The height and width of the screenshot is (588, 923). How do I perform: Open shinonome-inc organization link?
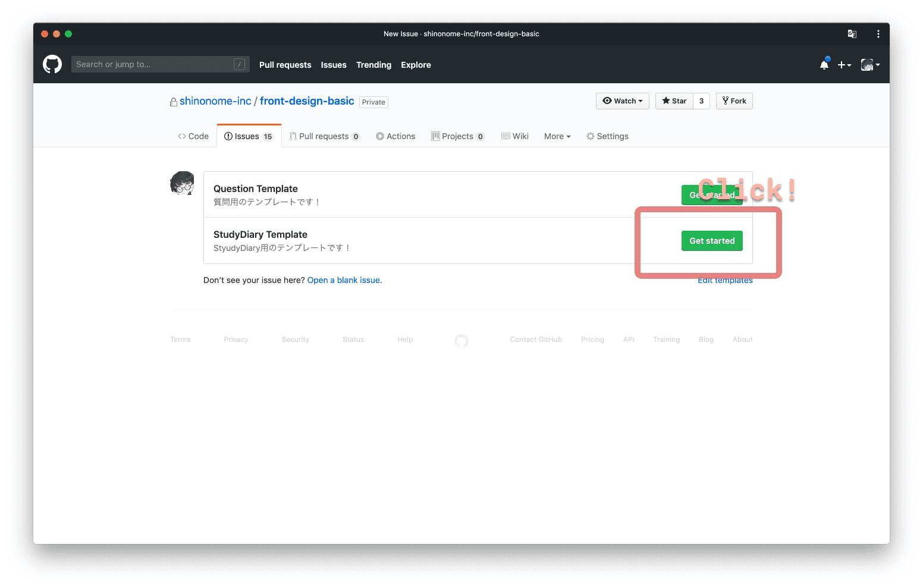(215, 101)
